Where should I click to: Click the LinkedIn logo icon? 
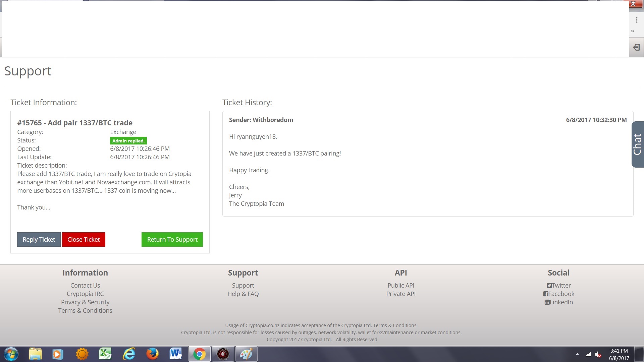tap(547, 302)
